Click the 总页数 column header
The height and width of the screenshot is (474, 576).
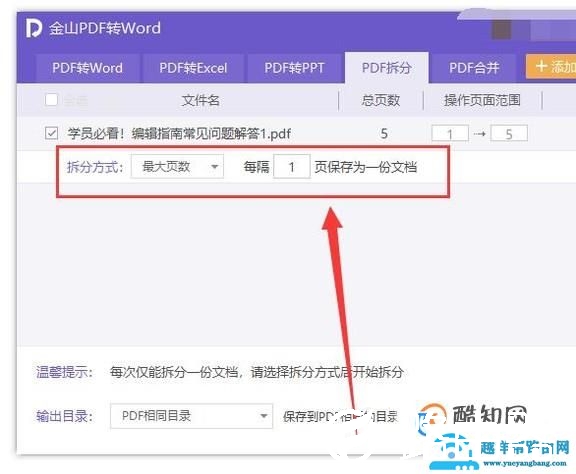click(381, 100)
